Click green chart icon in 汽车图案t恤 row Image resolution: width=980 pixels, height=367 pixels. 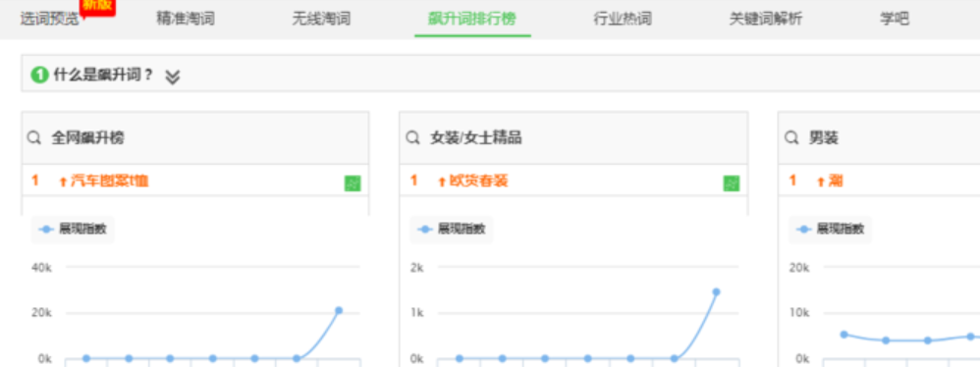point(353,183)
